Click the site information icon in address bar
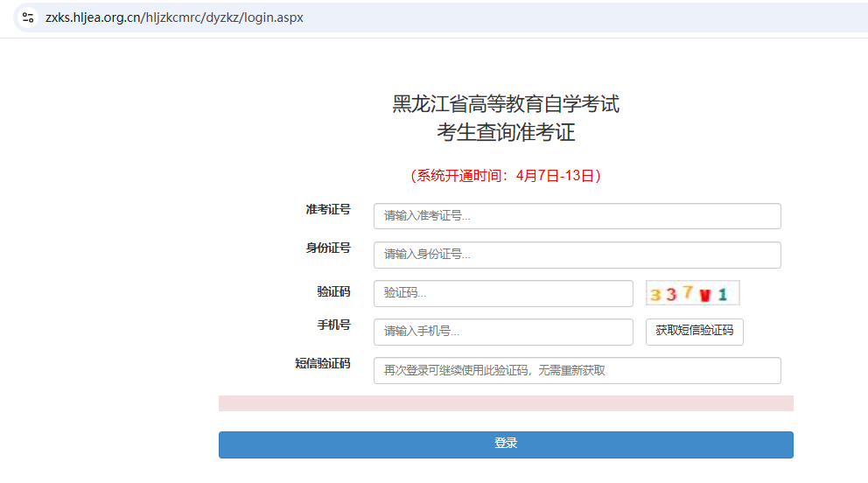Viewport: 868px width, 483px height. click(x=28, y=17)
